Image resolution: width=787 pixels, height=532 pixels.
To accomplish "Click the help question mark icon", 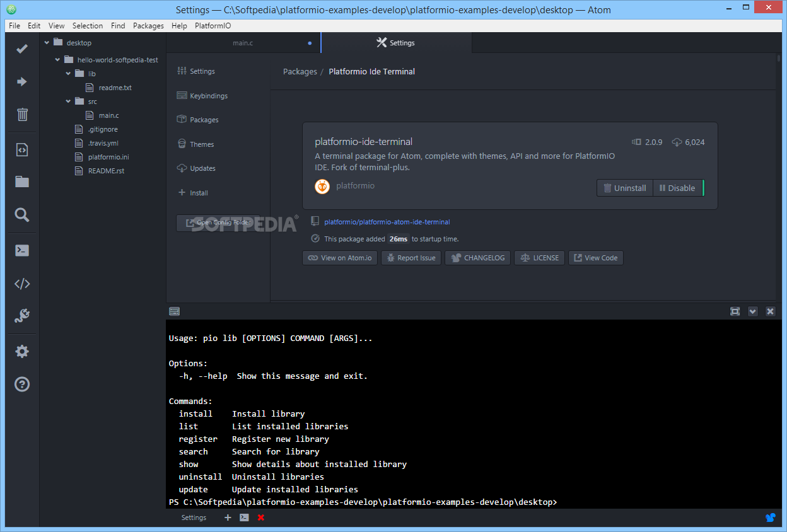I will tap(22, 384).
